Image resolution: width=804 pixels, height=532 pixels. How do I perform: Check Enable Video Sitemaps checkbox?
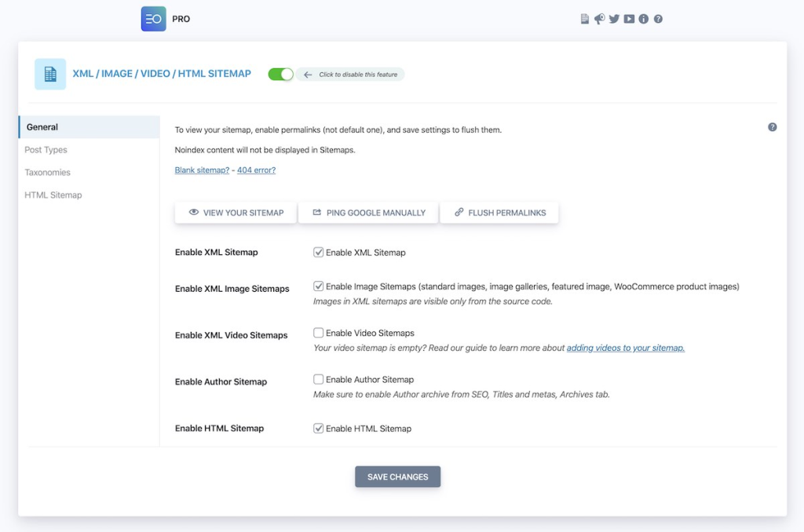(319, 333)
